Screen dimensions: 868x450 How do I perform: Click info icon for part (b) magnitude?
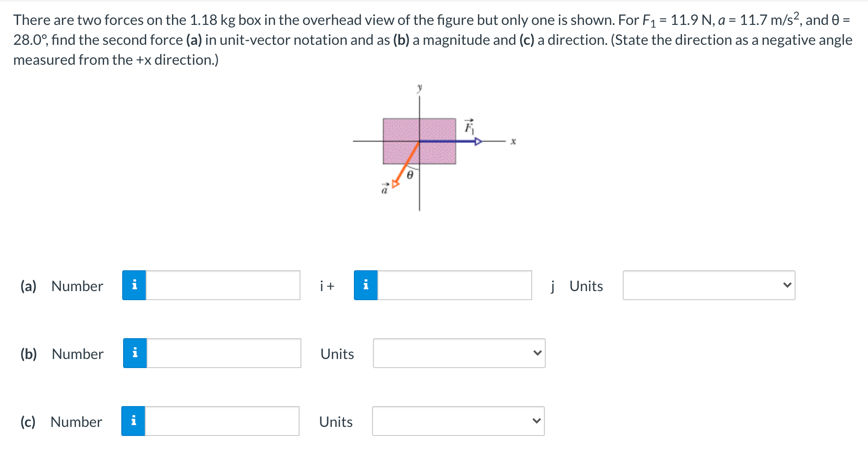(135, 353)
